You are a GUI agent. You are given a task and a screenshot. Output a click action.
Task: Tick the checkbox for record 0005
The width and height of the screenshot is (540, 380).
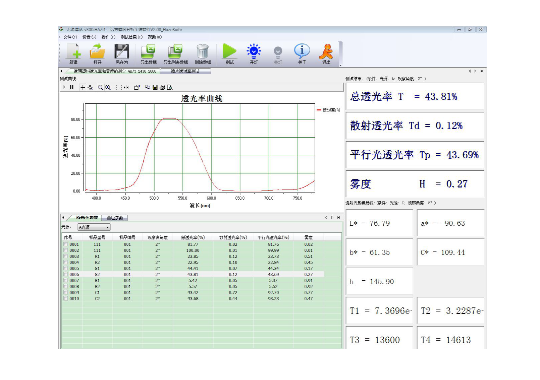tap(65, 268)
